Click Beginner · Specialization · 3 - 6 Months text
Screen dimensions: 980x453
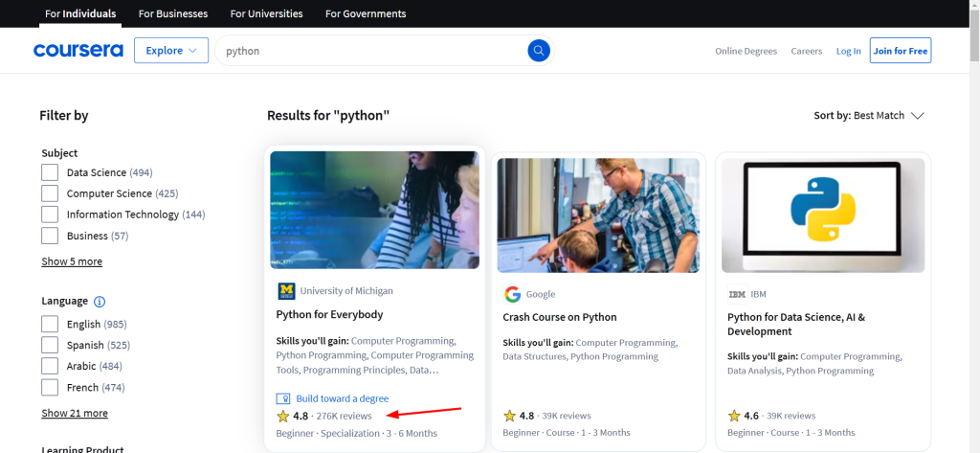pos(356,433)
